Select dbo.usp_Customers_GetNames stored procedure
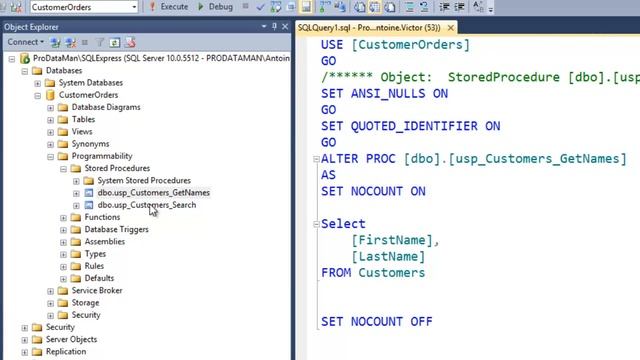The width and height of the screenshot is (640, 360). (153, 193)
